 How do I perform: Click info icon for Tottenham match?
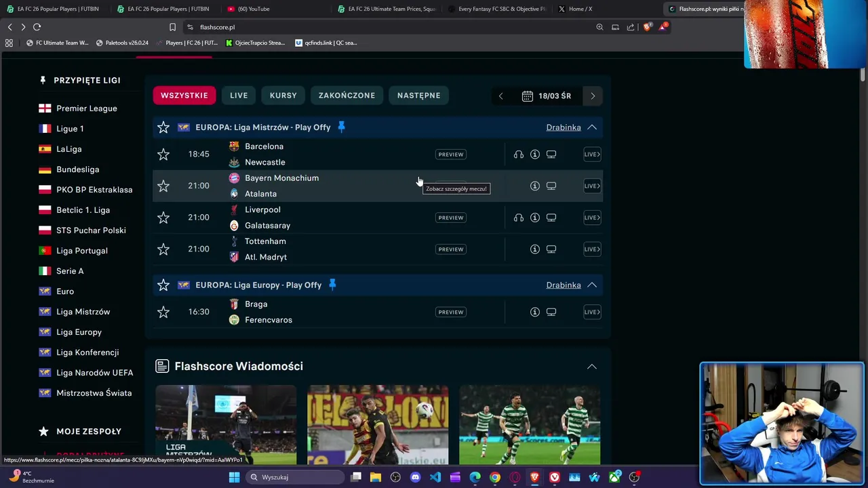pyautogui.click(x=535, y=249)
